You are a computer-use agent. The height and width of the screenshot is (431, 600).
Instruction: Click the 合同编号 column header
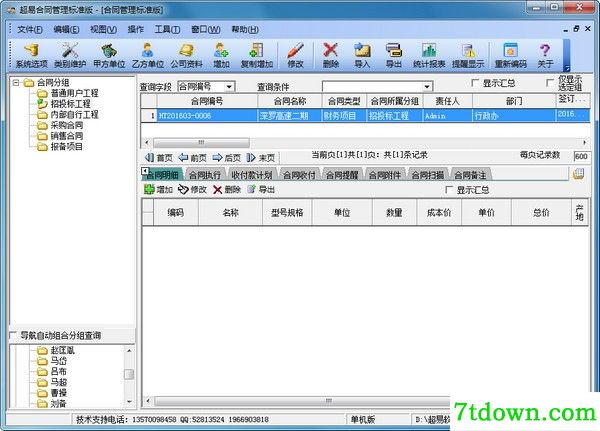coord(207,101)
